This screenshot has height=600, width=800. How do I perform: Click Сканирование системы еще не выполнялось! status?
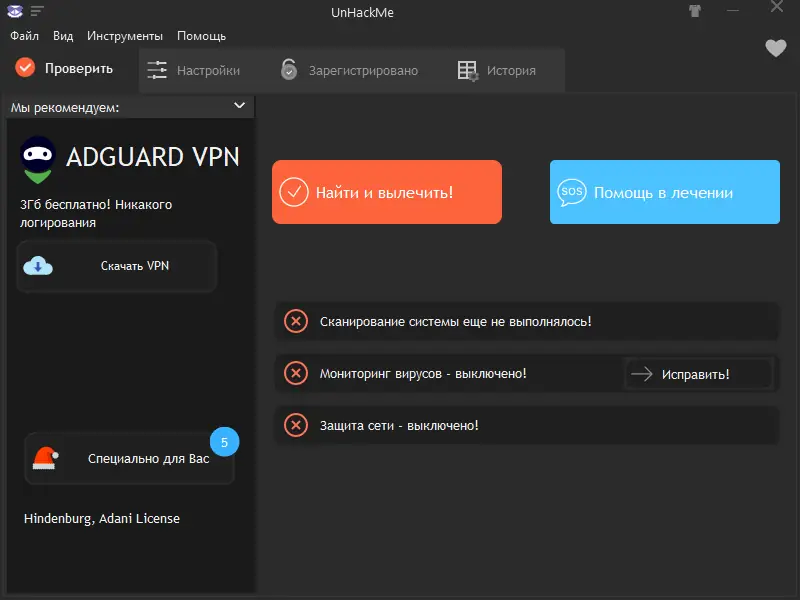(x=456, y=321)
